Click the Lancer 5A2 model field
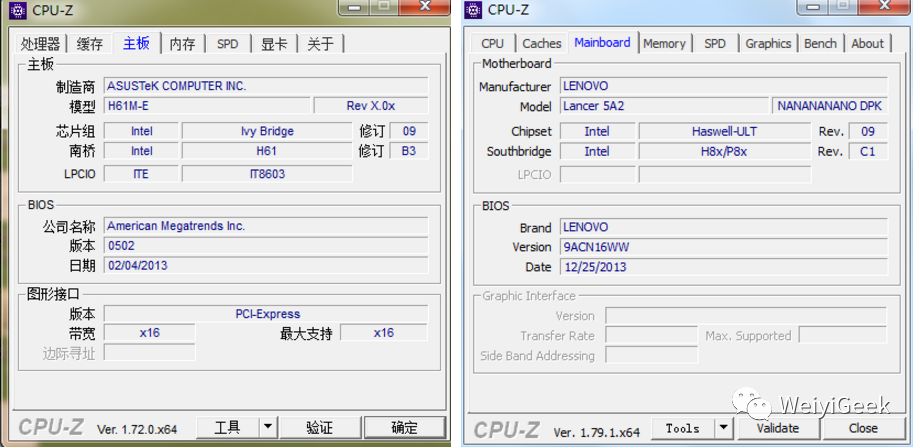Screen dimensions: 920x448 [x=664, y=106]
